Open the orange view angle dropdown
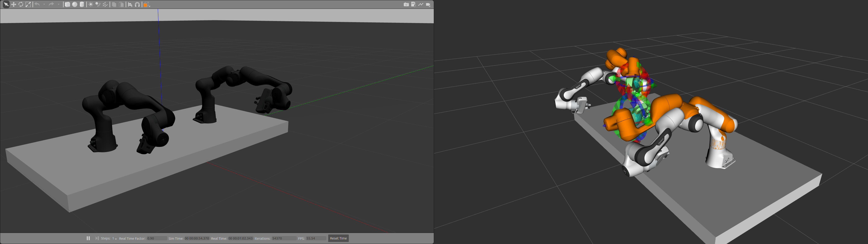The image size is (868, 244). (146, 4)
